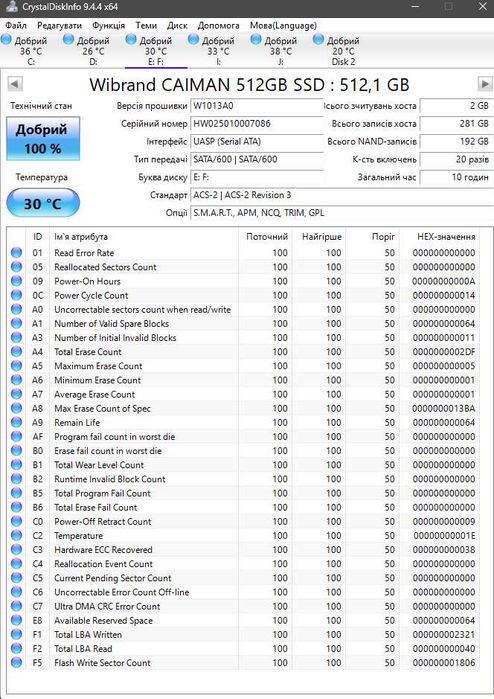Click status icon of Read Error Rate

click(x=16, y=252)
